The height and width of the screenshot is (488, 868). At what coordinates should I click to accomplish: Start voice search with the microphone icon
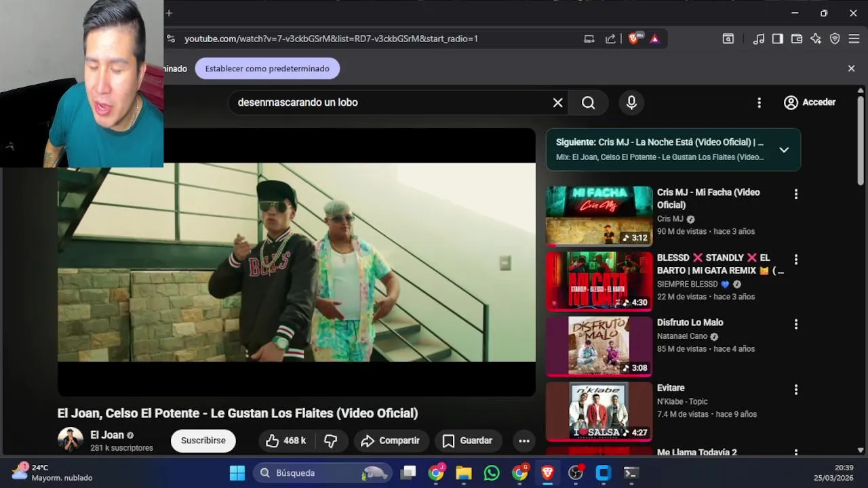click(x=631, y=102)
